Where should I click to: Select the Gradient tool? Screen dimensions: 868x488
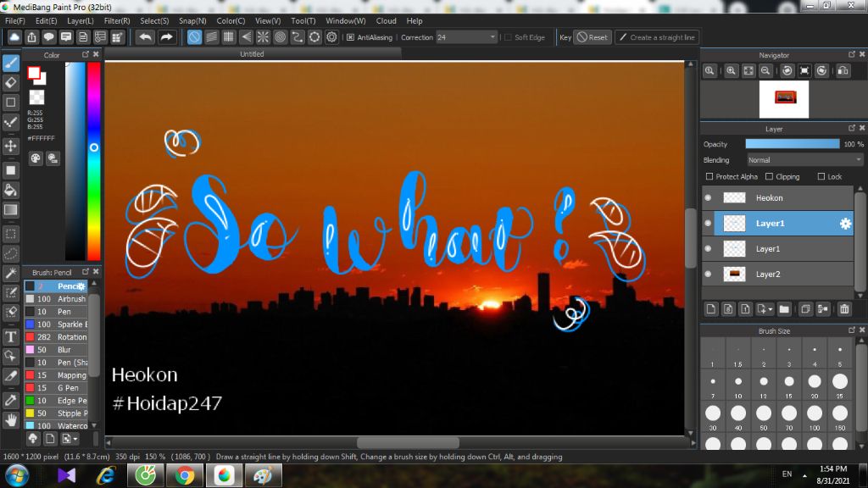[11, 210]
